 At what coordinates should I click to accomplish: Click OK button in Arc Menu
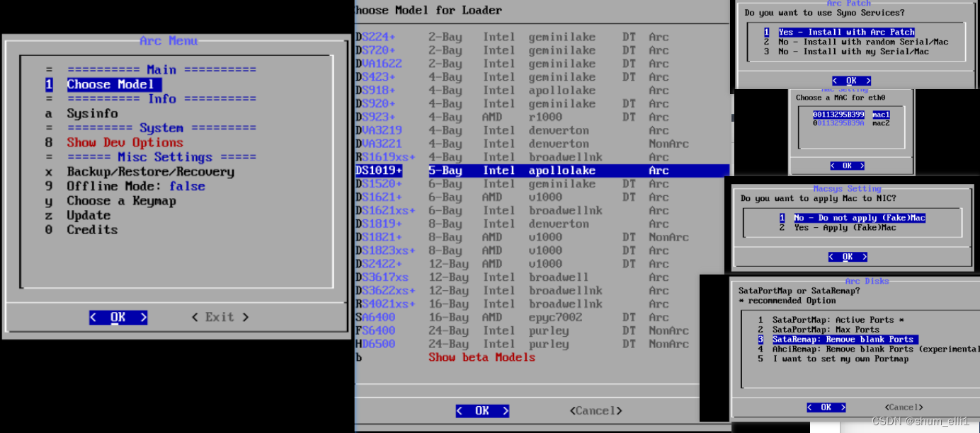tap(118, 318)
